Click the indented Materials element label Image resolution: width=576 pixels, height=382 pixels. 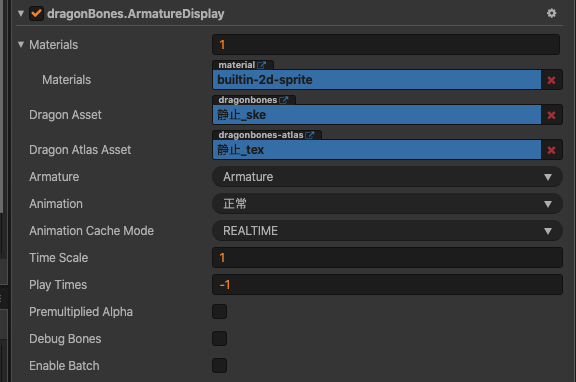tap(66, 80)
